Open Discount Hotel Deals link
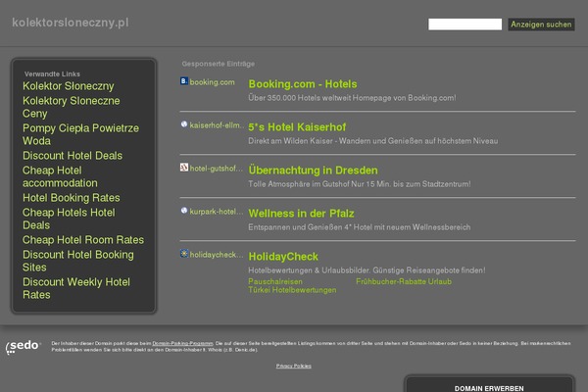This screenshot has height=392, width=588. point(73,155)
